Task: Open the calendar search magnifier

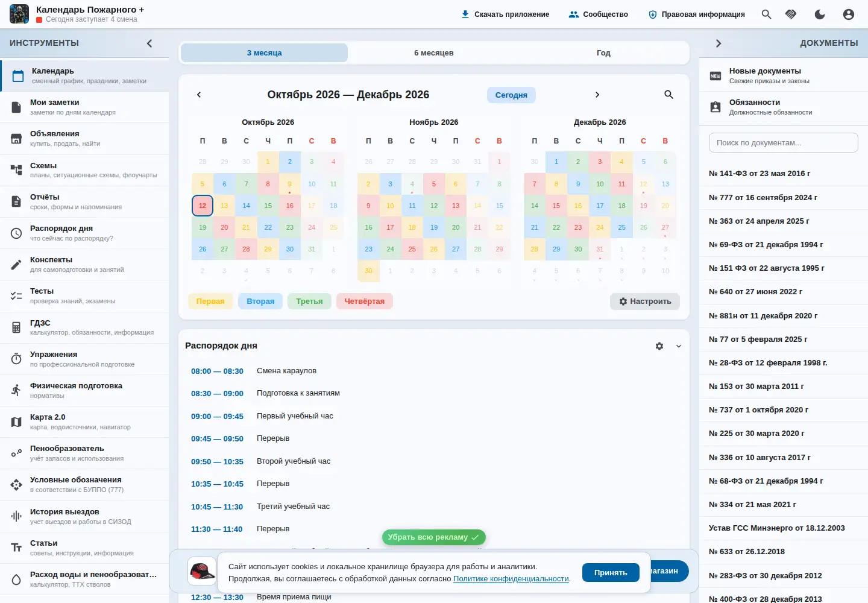Action: tap(668, 95)
